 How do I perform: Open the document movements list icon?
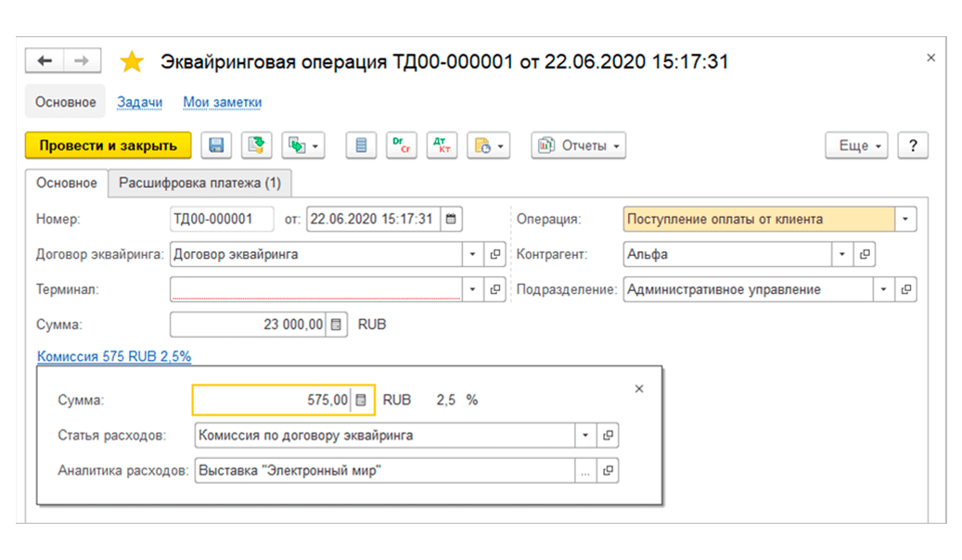361,146
